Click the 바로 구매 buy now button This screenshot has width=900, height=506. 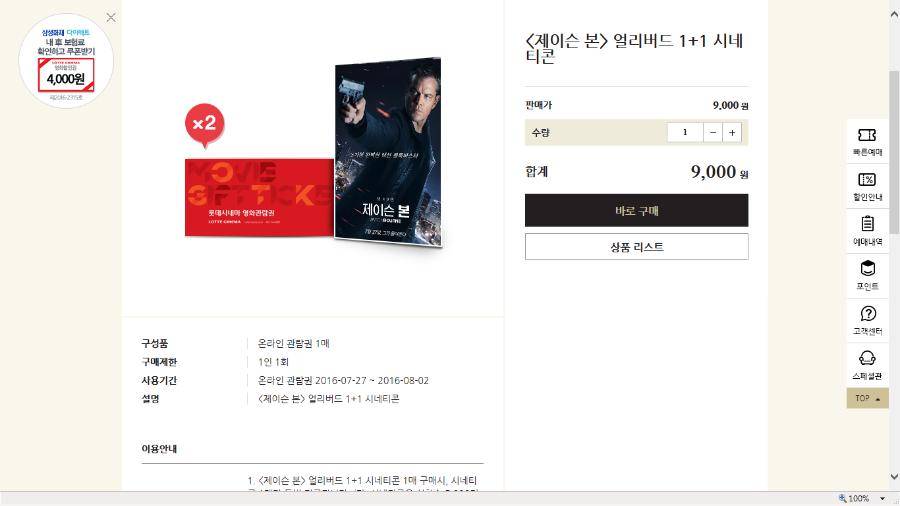tap(637, 211)
